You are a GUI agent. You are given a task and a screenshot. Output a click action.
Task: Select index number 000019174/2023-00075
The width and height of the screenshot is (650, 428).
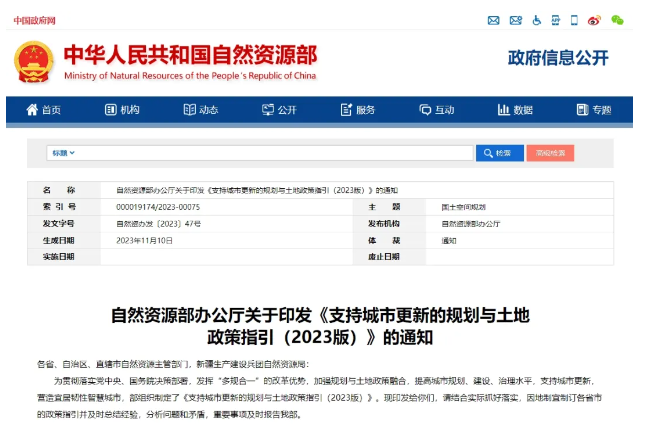click(x=158, y=207)
